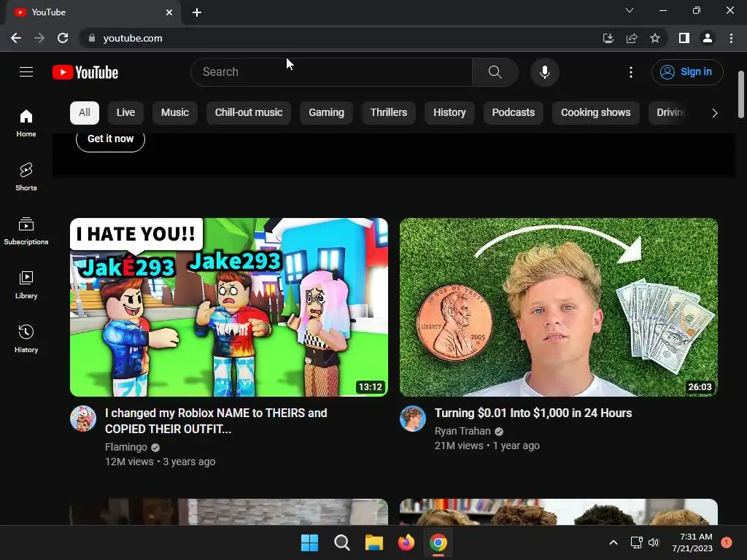Open Flamingo channel avatar

(83, 419)
